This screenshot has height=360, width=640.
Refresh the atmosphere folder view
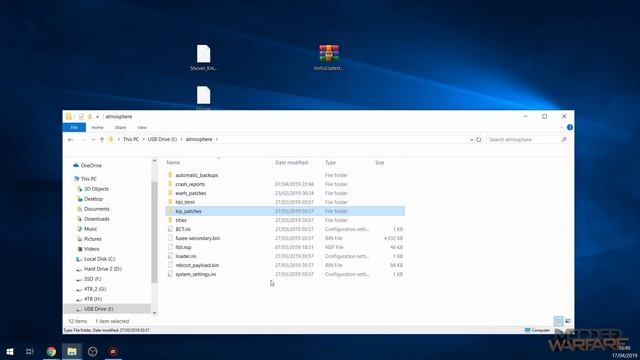tap(478, 140)
